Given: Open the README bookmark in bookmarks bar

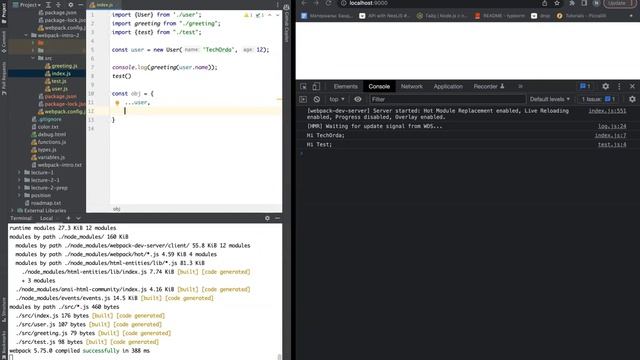Looking at the screenshot, I should pyautogui.click(x=500, y=16).
